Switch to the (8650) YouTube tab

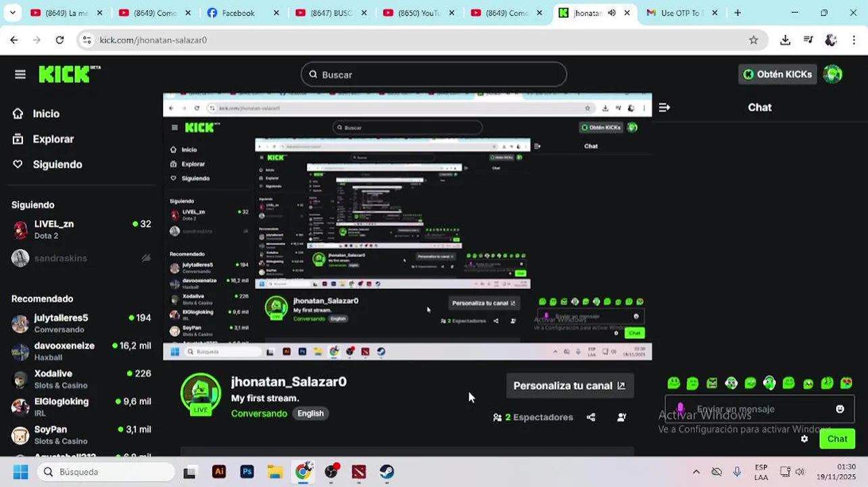pos(419,13)
